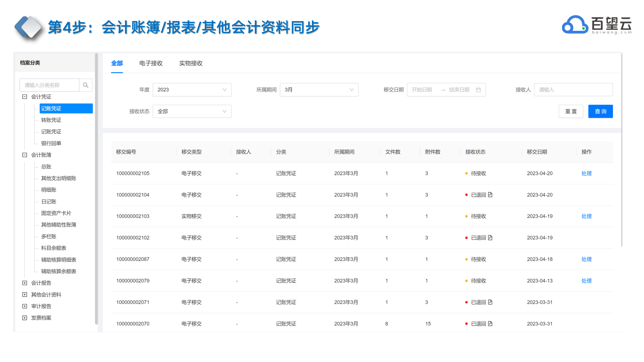This screenshot has width=644, height=362.
Task: View return note icon for 100000002071
Action: click(x=490, y=302)
